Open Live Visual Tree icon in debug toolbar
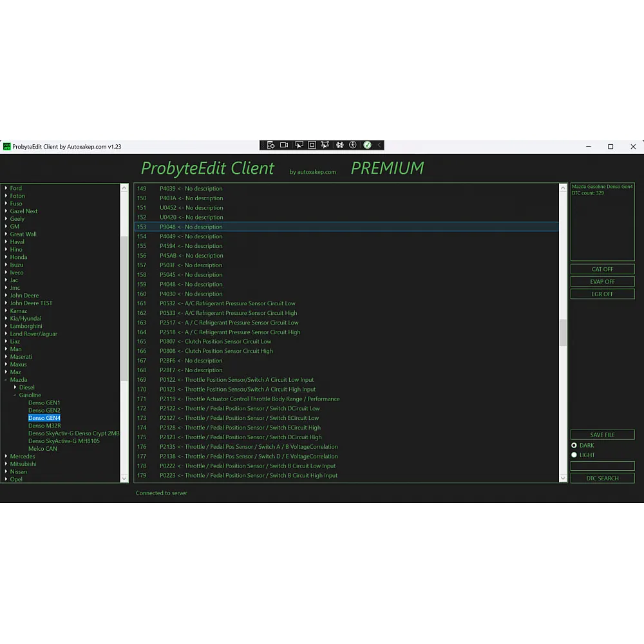The image size is (644, 644). (x=270, y=146)
